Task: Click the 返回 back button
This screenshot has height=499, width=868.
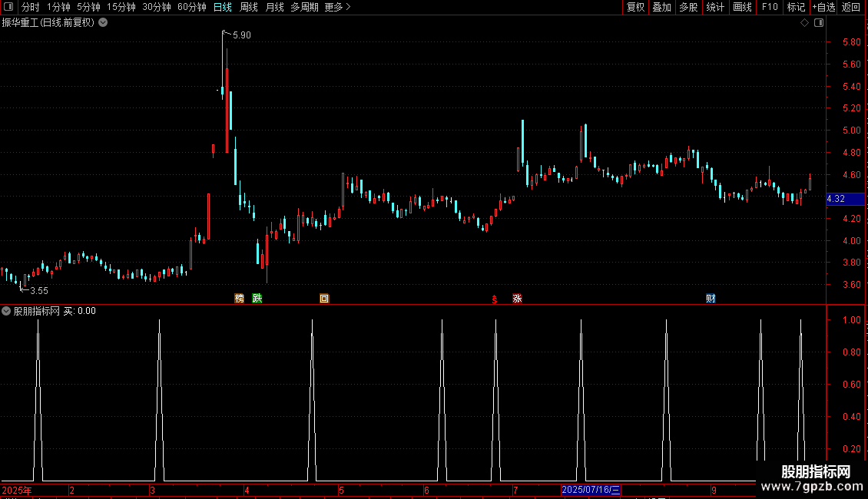Action: tap(851, 7)
